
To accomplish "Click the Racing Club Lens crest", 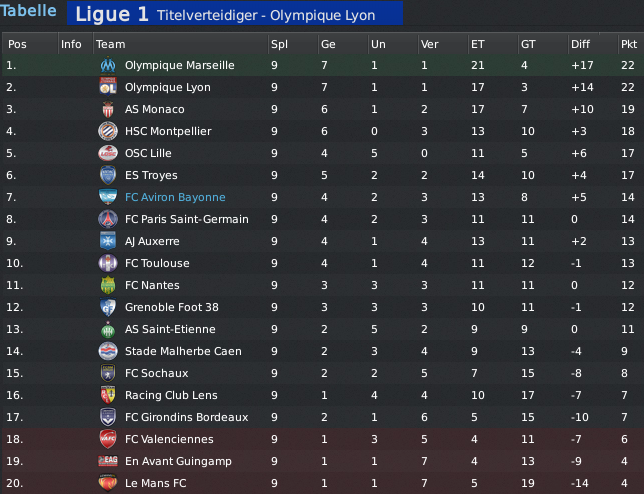I will [x=108, y=395].
